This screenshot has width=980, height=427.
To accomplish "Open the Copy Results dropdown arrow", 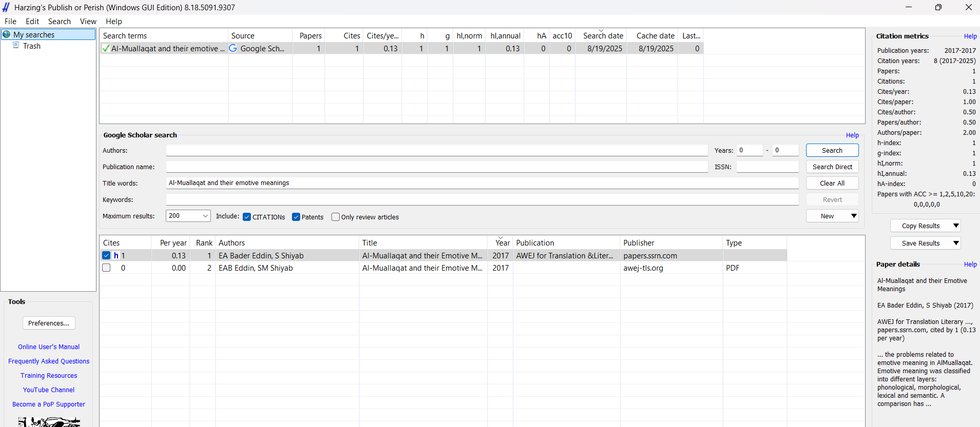I will [x=956, y=226].
